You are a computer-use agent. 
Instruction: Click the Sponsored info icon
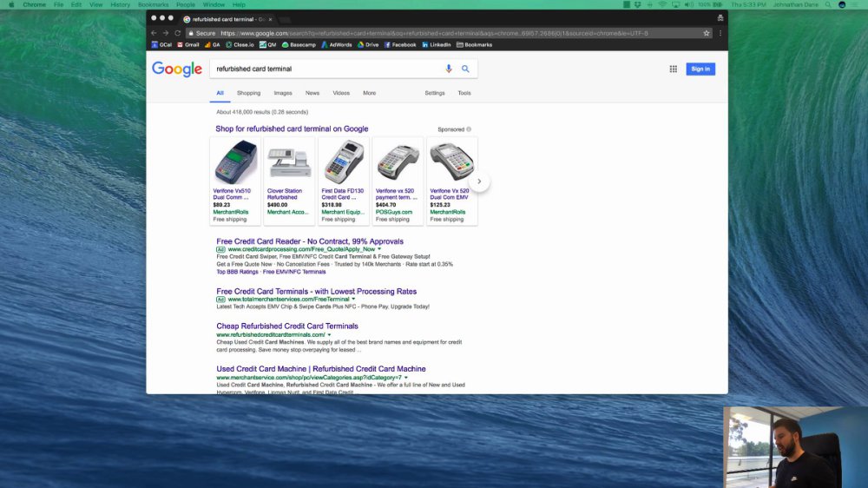(469, 129)
